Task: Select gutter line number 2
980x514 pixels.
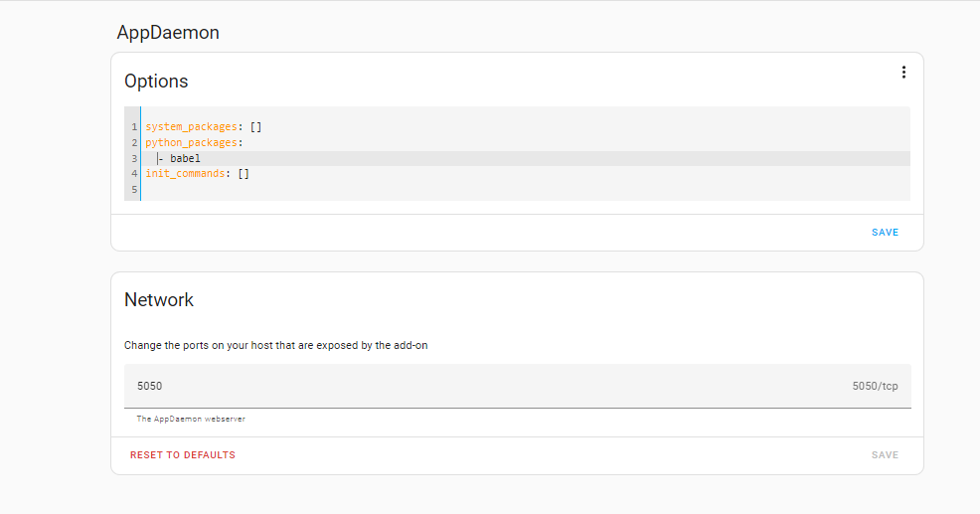Action: pos(133,143)
